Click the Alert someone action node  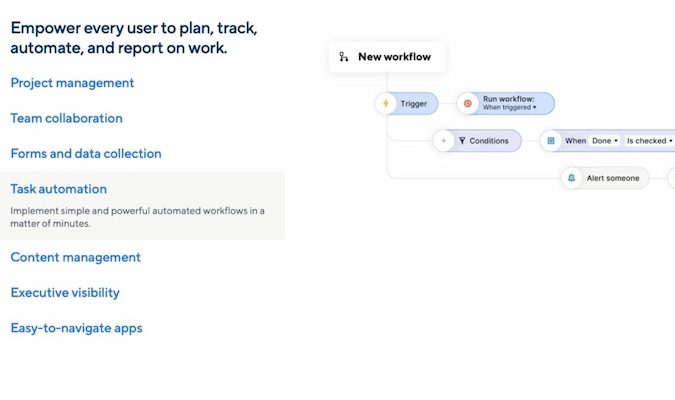(x=612, y=178)
